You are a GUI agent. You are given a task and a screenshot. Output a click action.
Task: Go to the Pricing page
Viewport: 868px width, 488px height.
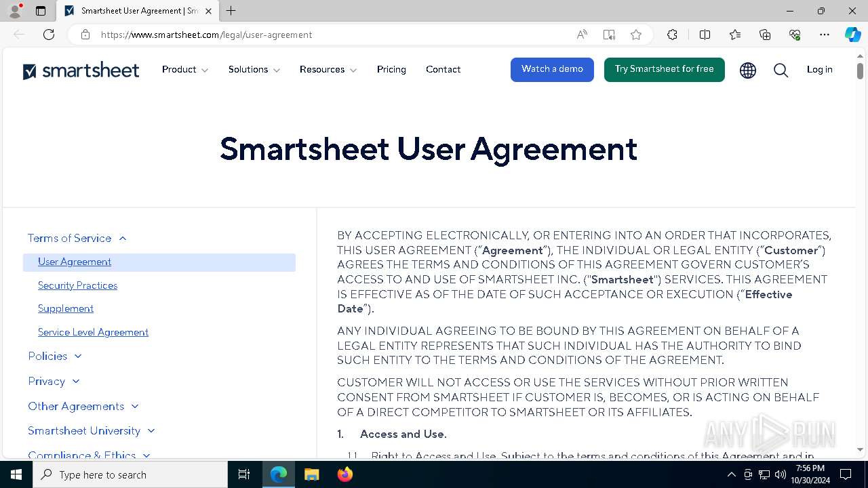(x=391, y=69)
